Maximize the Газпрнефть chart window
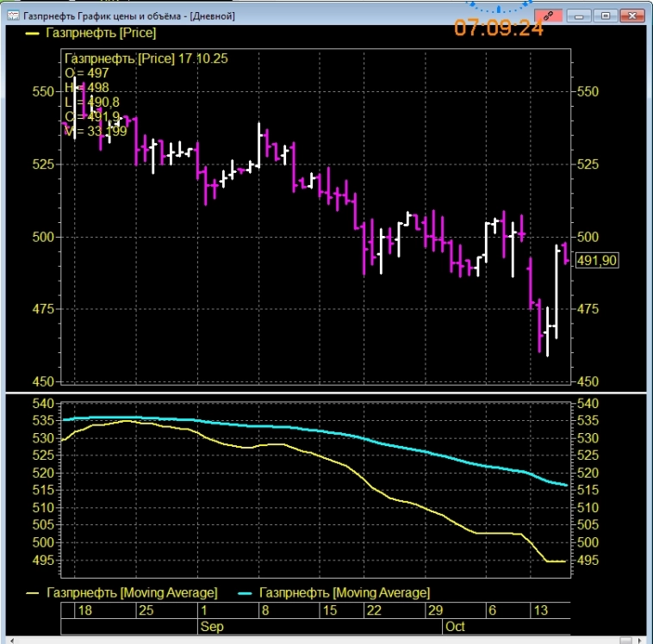 [605, 16]
